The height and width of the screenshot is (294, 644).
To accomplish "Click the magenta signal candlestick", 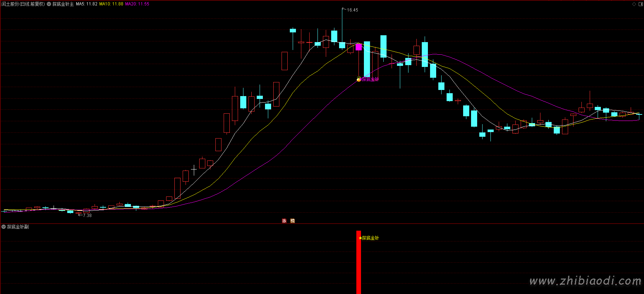I will coord(358,47).
